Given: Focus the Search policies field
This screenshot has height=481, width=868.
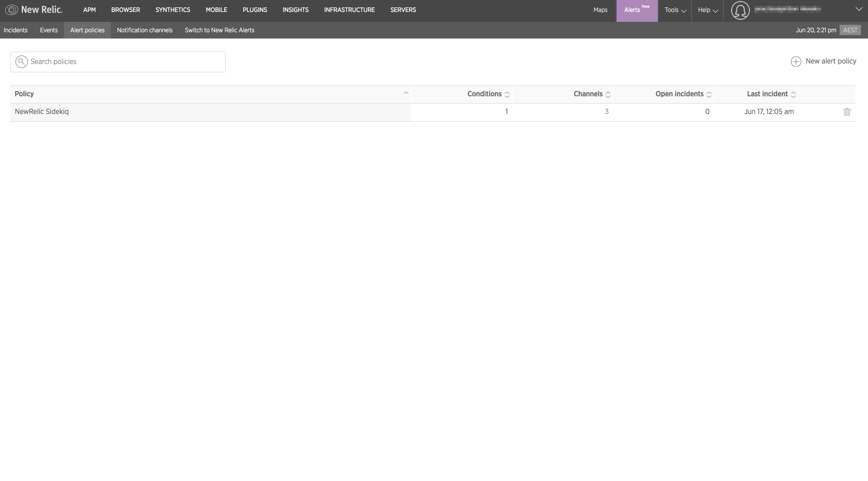Looking at the screenshot, I should (118, 62).
